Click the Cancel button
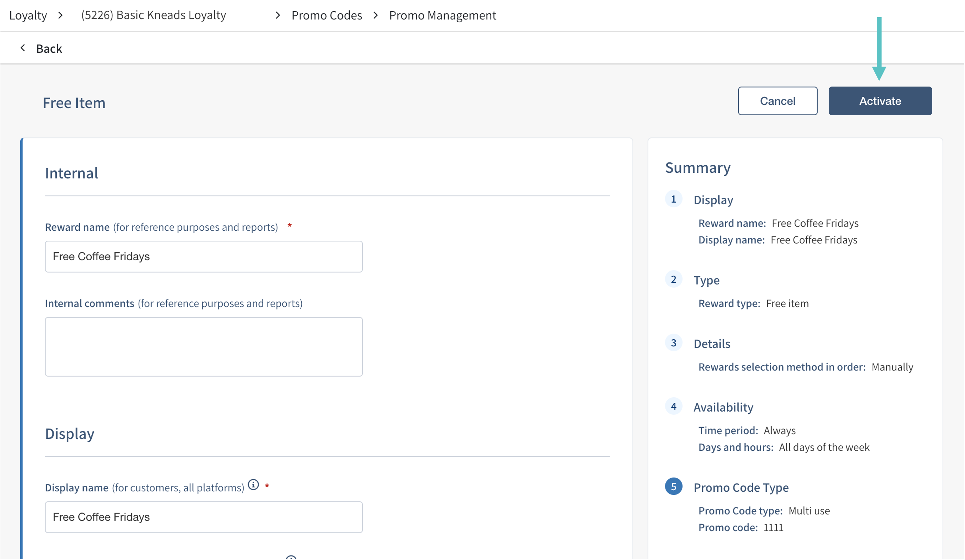Viewport: 965px width, 560px height. [777, 101]
